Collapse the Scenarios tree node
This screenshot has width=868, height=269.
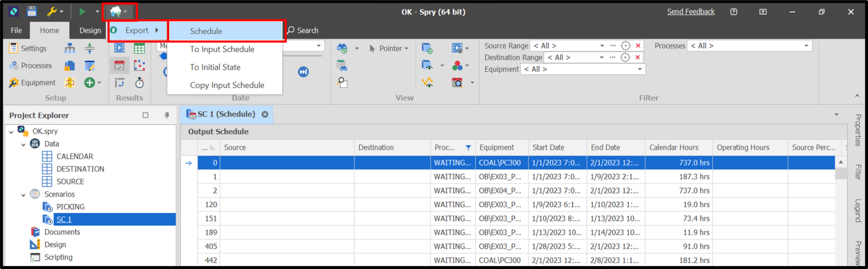click(x=23, y=195)
